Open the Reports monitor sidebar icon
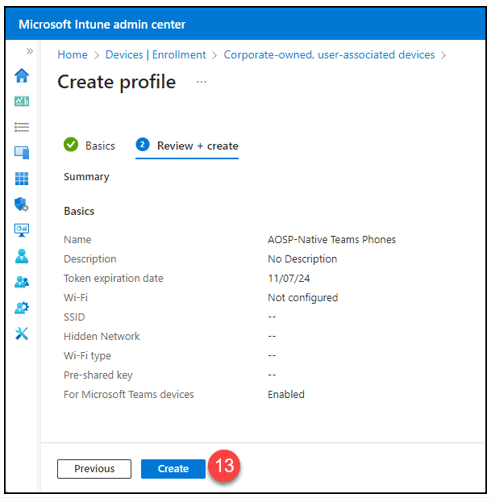Viewport: 492px width, 498px height. (22, 230)
